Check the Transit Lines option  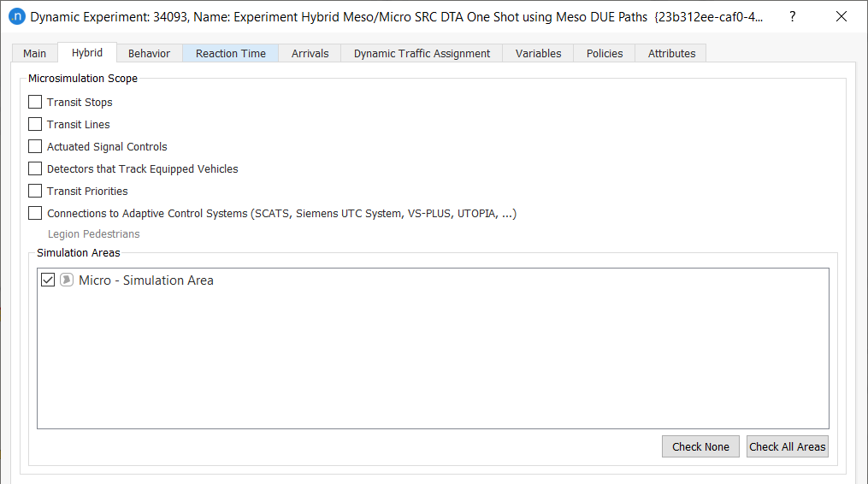(x=35, y=124)
